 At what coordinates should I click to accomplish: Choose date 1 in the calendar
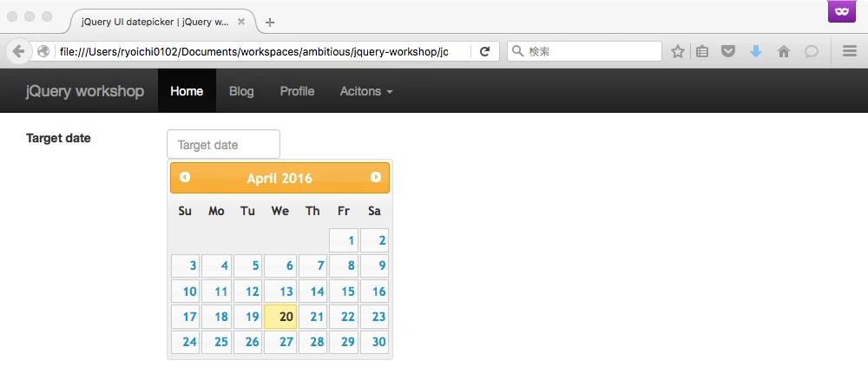coord(344,240)
